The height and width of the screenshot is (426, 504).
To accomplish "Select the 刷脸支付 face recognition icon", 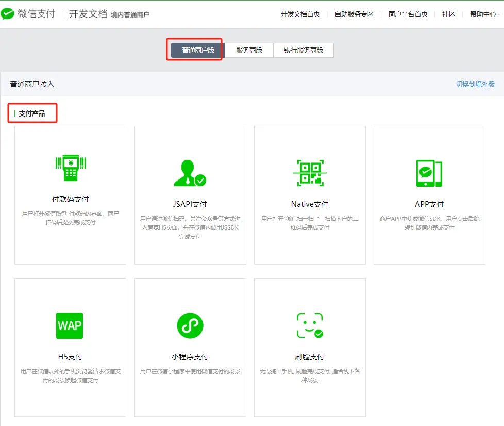I will click(x=309, y=325).
